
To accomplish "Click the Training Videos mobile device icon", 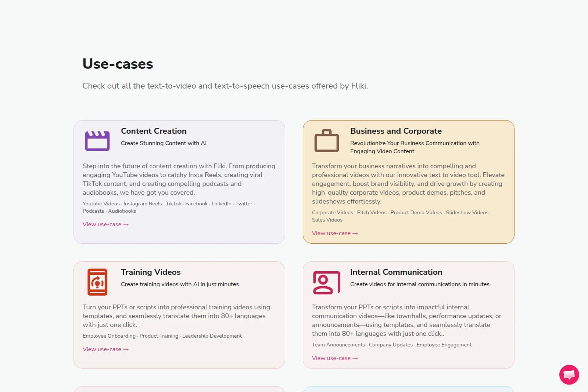I will [x=97, y=281].
